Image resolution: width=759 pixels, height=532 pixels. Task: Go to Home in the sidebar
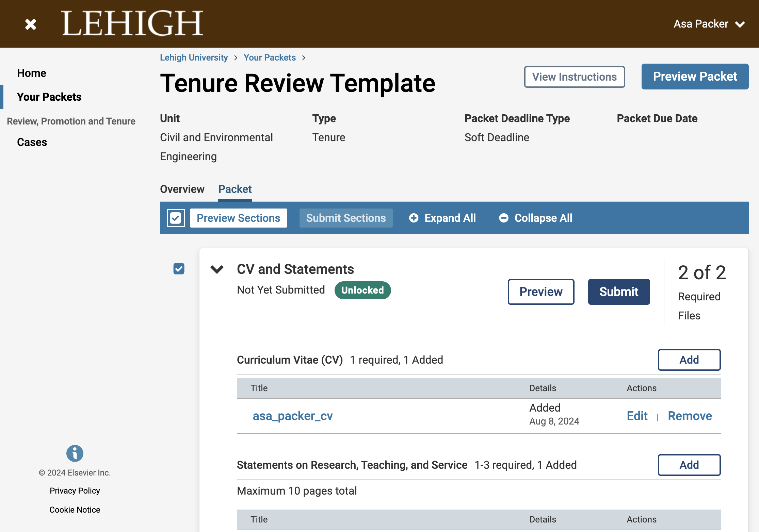pos(32,73)
